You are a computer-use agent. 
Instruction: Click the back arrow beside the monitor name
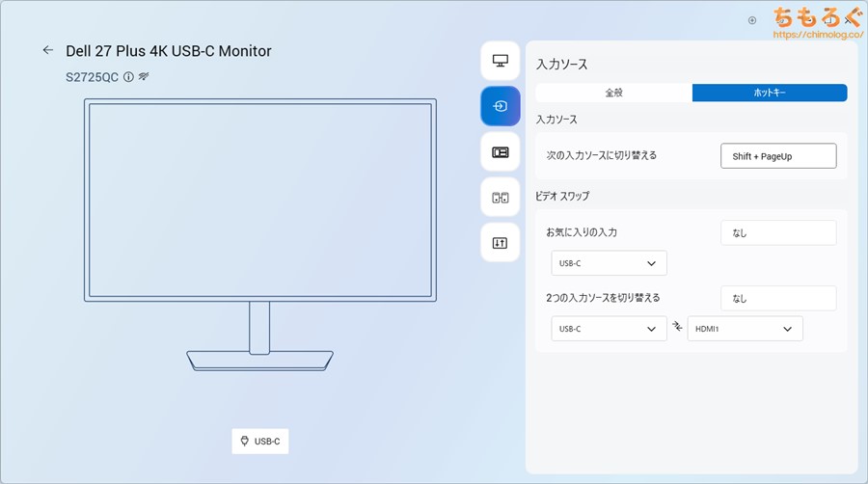[47, 50]
